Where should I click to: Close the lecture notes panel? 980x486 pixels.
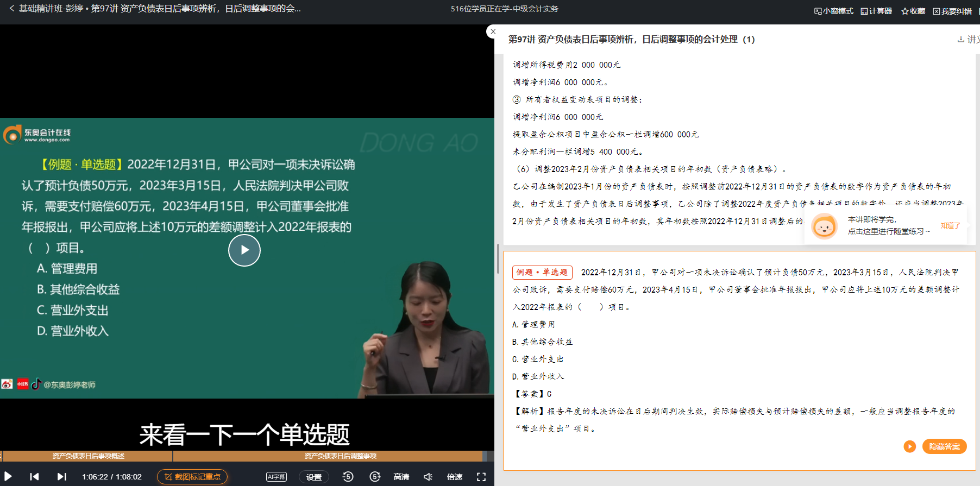coord(493,31)
